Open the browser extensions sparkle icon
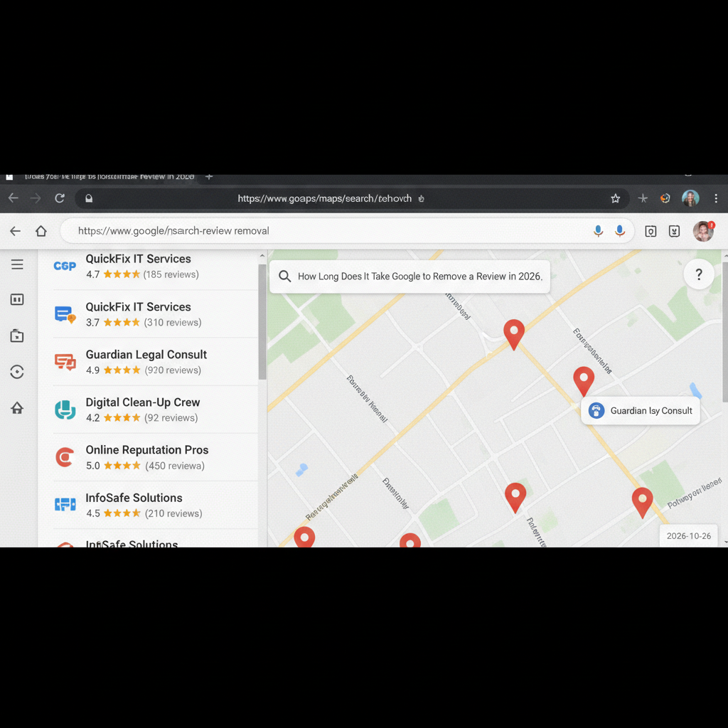The height and width of the screenshot is (728, 728). (643, 199)
